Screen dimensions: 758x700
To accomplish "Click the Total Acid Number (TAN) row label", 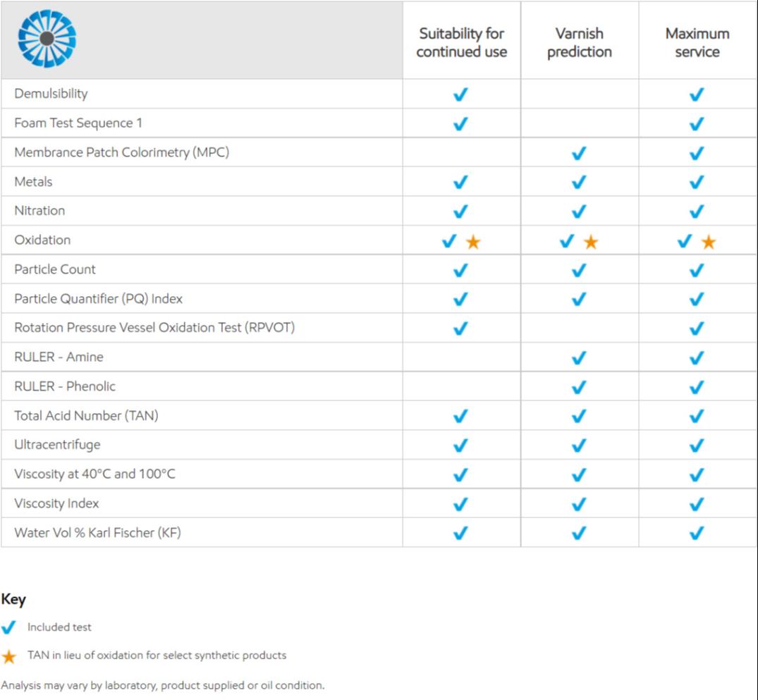I will pos(86,416).
